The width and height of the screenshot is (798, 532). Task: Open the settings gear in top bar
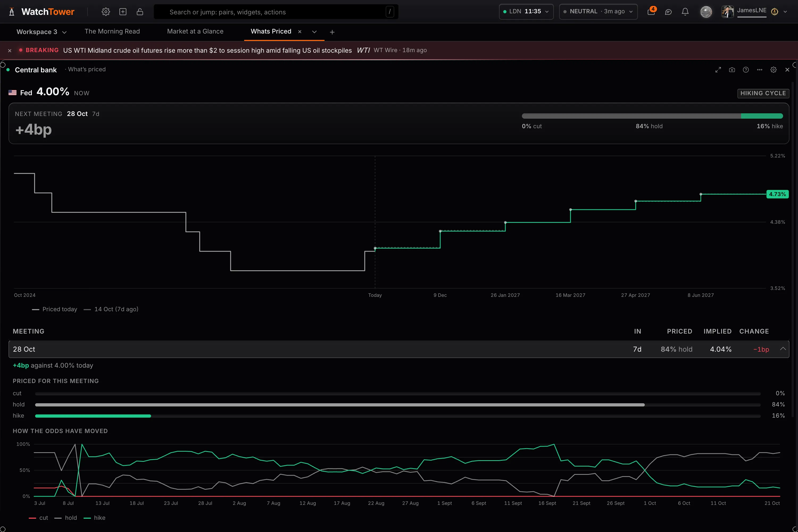pyautogui.click(x=106, y=12)
